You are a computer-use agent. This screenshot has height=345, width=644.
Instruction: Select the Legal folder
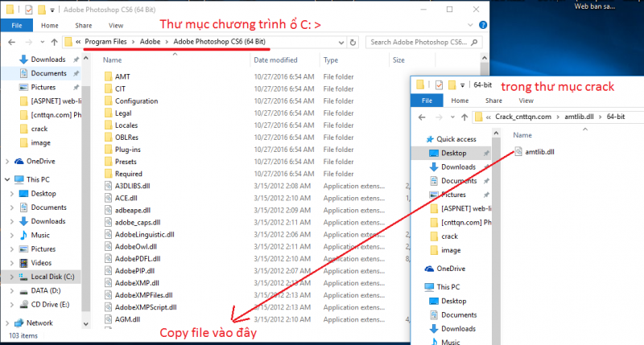pyautogui.click(x=123, y=113)
